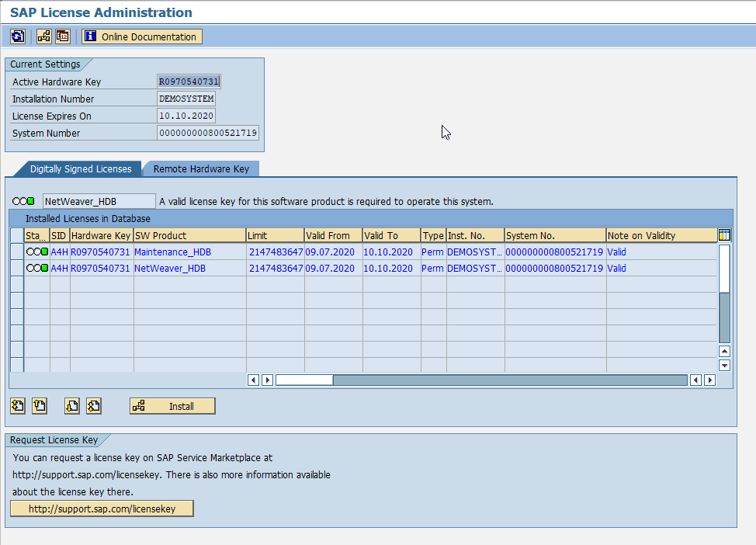
Task: Click the vertical scrollbar down arrow
Action: [x=724, y=365]
